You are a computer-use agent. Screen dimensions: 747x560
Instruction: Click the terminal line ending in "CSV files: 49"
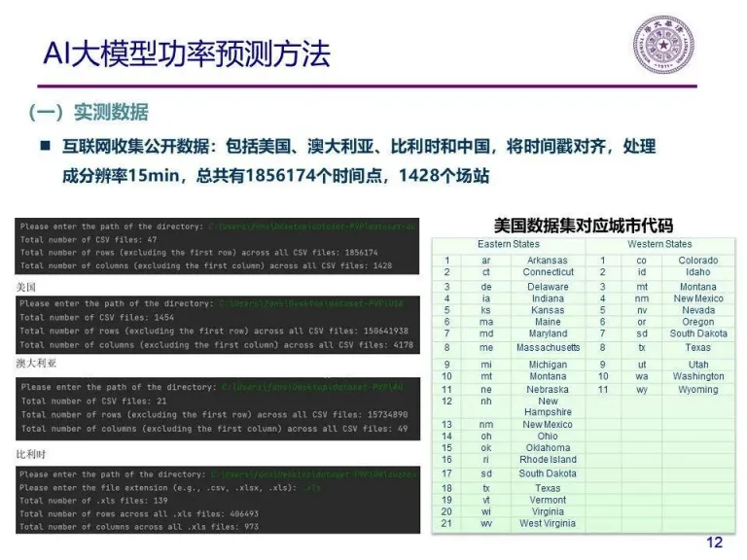[214, 429]
